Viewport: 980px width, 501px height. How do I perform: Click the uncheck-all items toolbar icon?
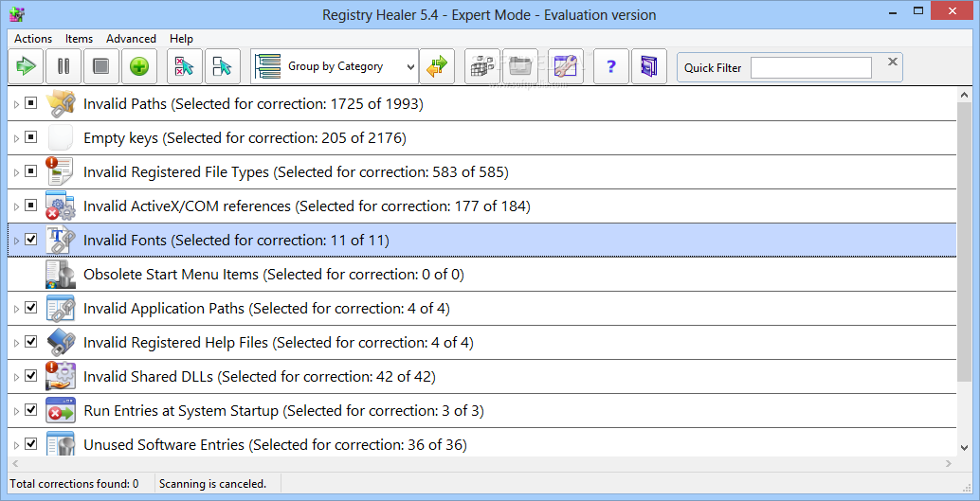185,66
